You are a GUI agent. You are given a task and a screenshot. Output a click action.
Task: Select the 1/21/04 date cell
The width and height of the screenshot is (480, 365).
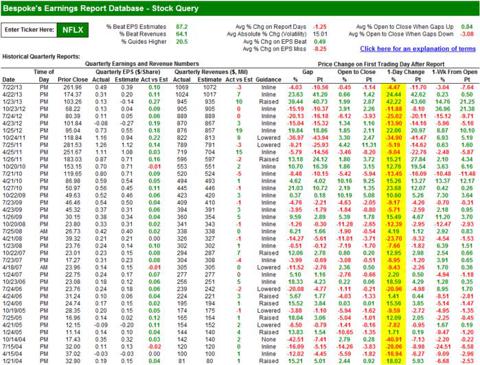click(12, 361)
